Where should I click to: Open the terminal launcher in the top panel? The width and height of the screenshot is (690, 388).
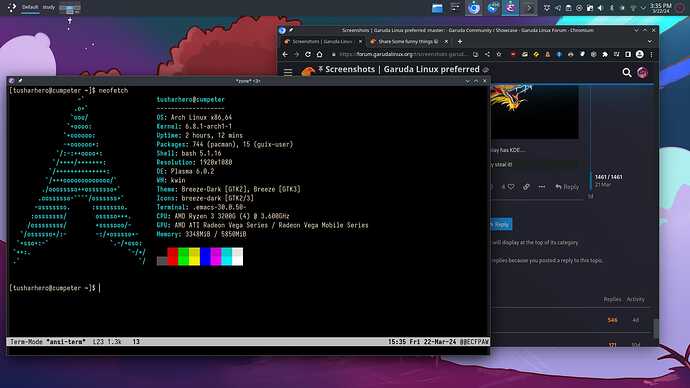[529, 8]
